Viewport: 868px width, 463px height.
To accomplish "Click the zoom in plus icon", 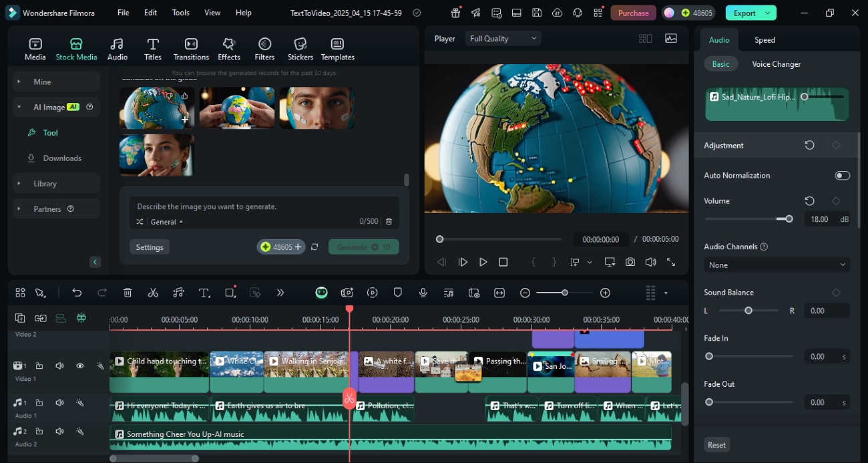I will (605, 293).
